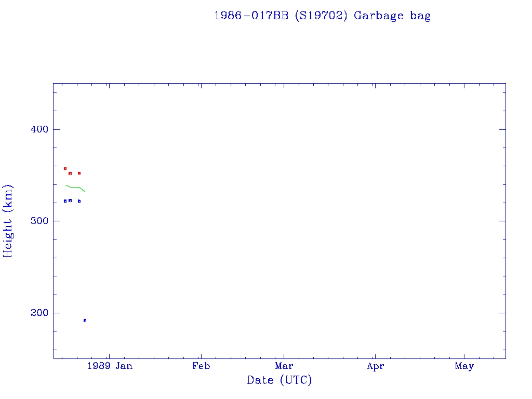Click the middle red data point
This screenshot has height=399, width=532.
pos(70,174)
